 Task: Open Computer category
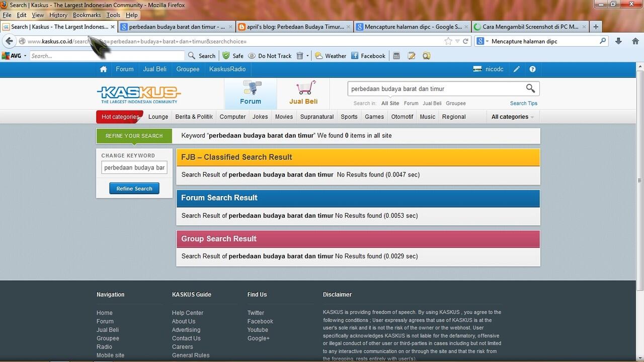[x=232, y=117]
